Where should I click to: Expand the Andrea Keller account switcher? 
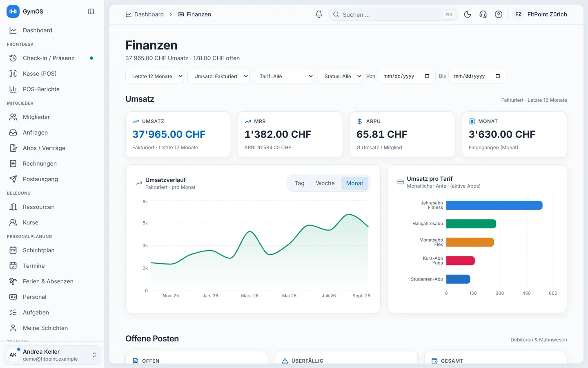pyautogui.click(x=52, y=355)
